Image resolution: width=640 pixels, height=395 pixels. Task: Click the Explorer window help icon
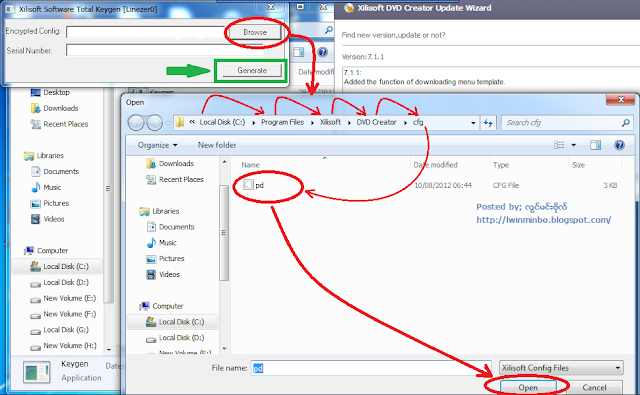coord(322,52)
